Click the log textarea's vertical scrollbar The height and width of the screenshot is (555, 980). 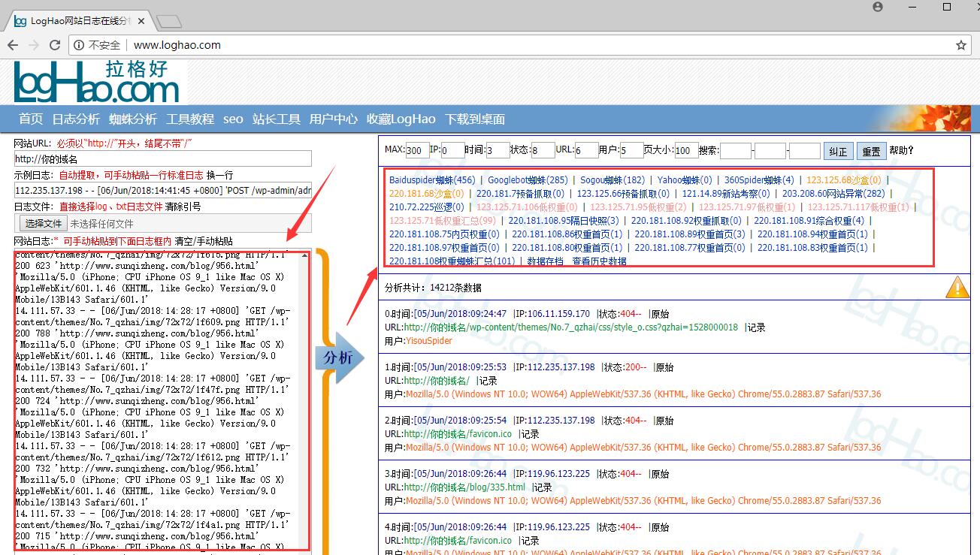point(304,402)
